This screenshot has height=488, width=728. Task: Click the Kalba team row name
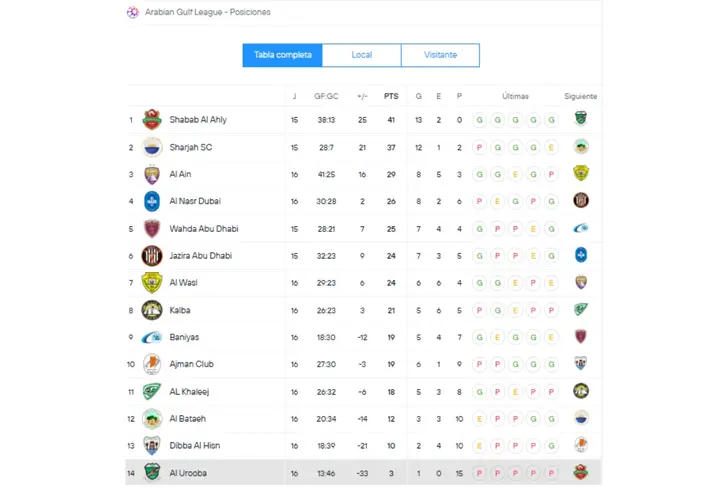(x=180, y=310)
